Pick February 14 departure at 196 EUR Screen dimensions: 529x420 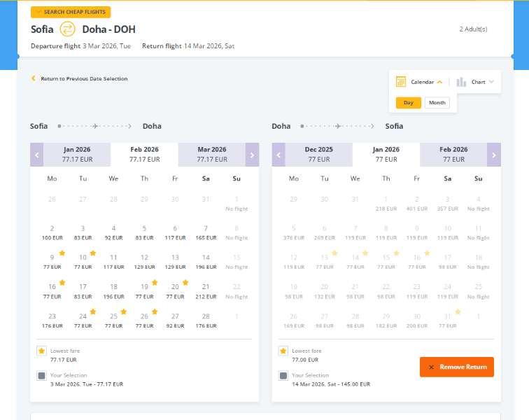click(206, 262)
